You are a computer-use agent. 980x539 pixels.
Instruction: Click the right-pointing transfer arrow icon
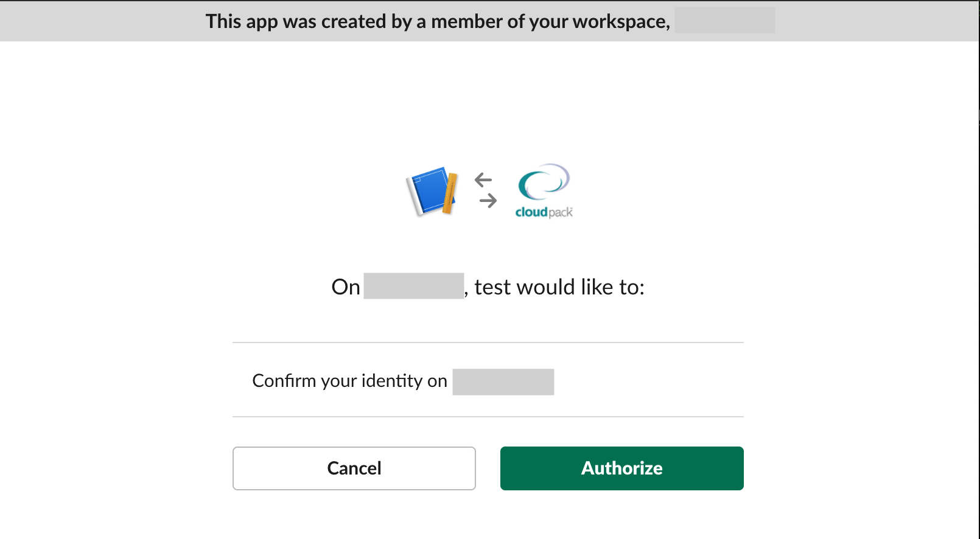click(489, 201)
